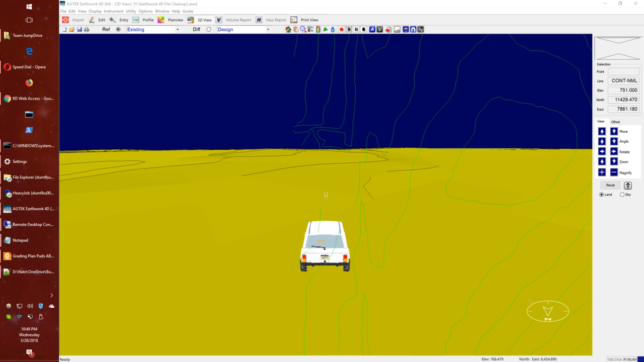This screenshot has height=362, width=644.
Task: Click the Move down arrow button
Action: [614, 131]
